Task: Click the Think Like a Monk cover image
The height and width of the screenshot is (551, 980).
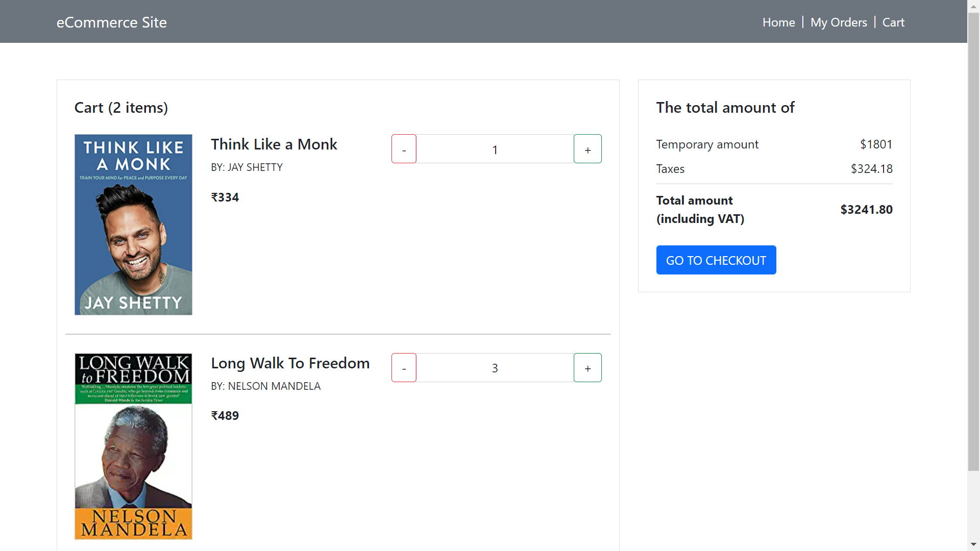Action: pos(133,224)
